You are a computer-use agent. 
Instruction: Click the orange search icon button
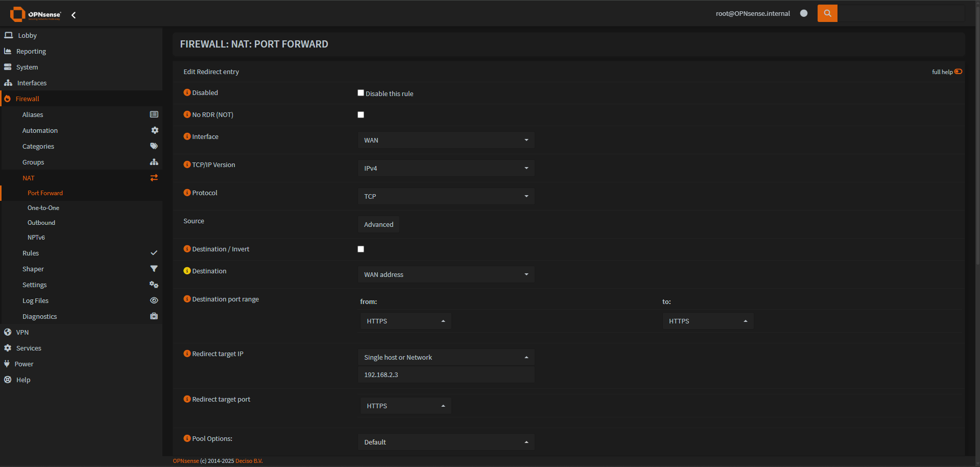tap(827, 13)
